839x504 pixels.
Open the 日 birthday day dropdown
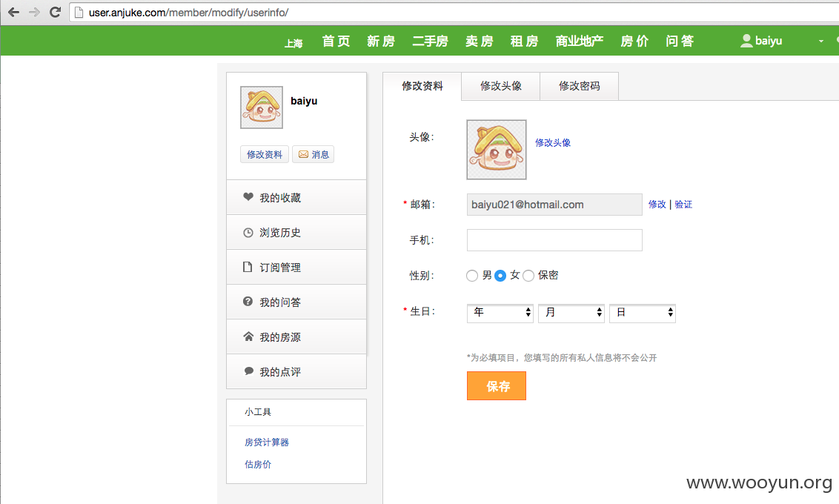pos(642,313)
